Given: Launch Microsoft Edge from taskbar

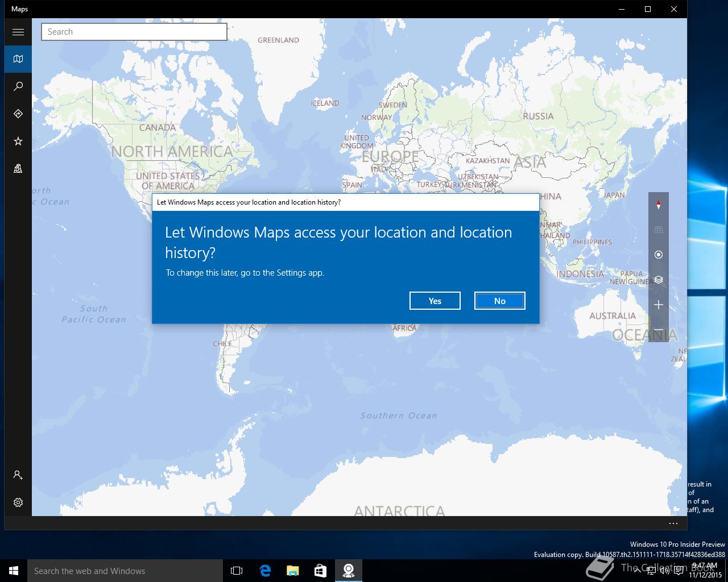Looking at the screenshot, I should [x=265, y=571].
